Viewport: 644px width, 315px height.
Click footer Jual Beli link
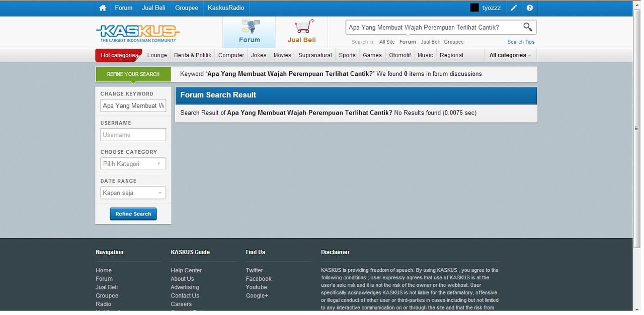107,287
